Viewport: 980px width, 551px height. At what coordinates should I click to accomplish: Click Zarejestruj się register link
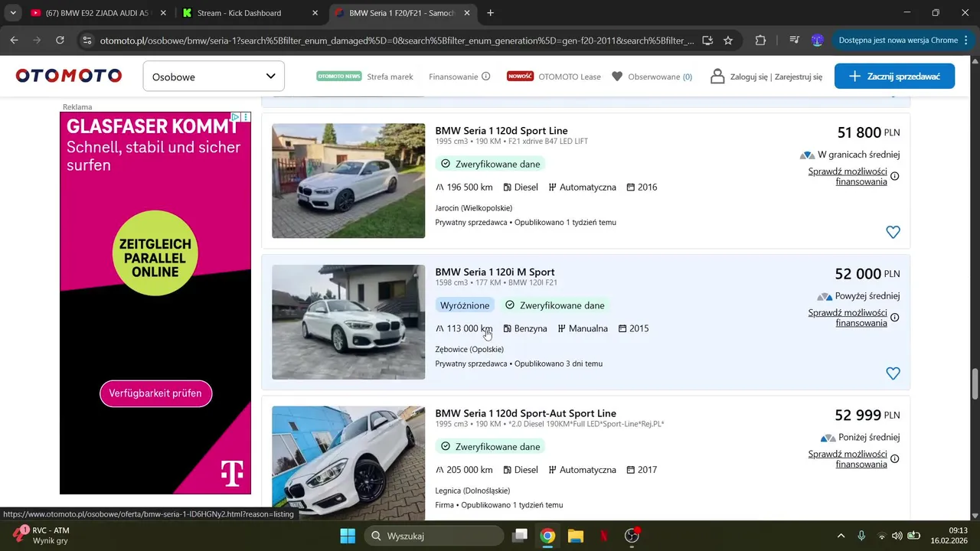[x=798, y=77]
